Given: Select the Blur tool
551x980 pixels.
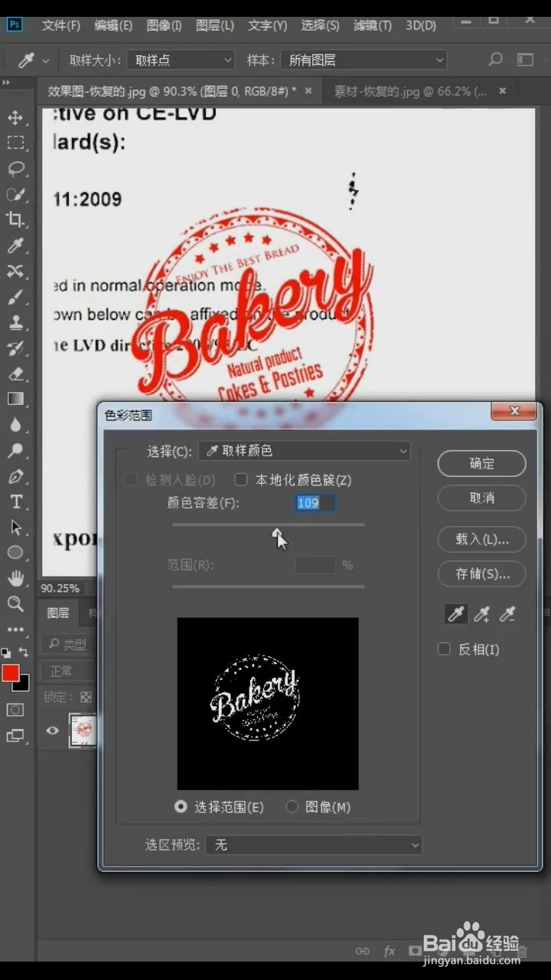Looking at the screenshot, I should point(15,425).
